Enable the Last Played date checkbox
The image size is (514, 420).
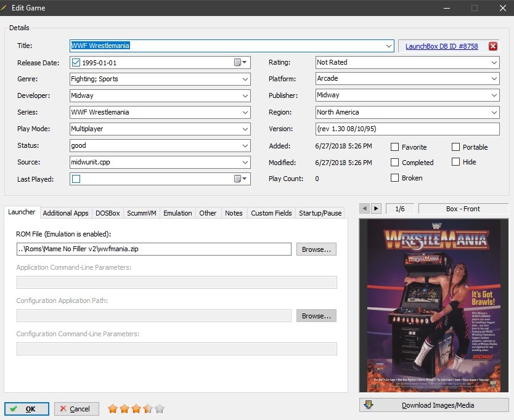tap(76, 179)
